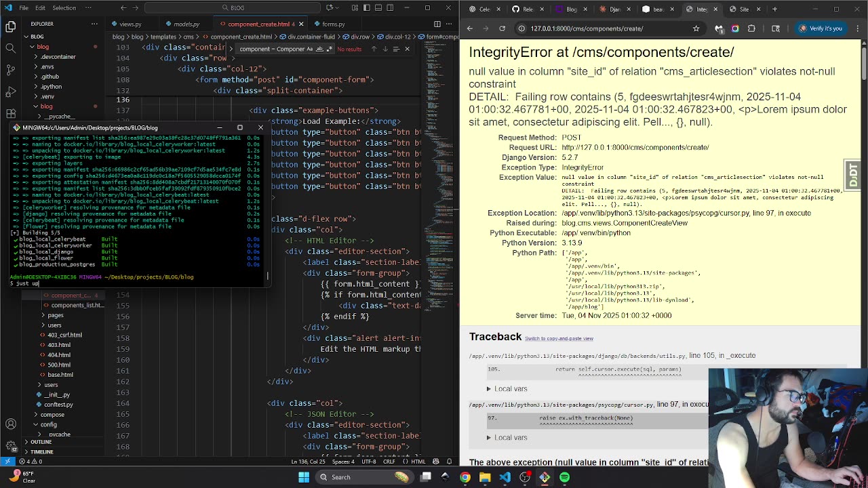The image size is (868, 488).
Task: Reload the browser page
Action: [502, 28]
